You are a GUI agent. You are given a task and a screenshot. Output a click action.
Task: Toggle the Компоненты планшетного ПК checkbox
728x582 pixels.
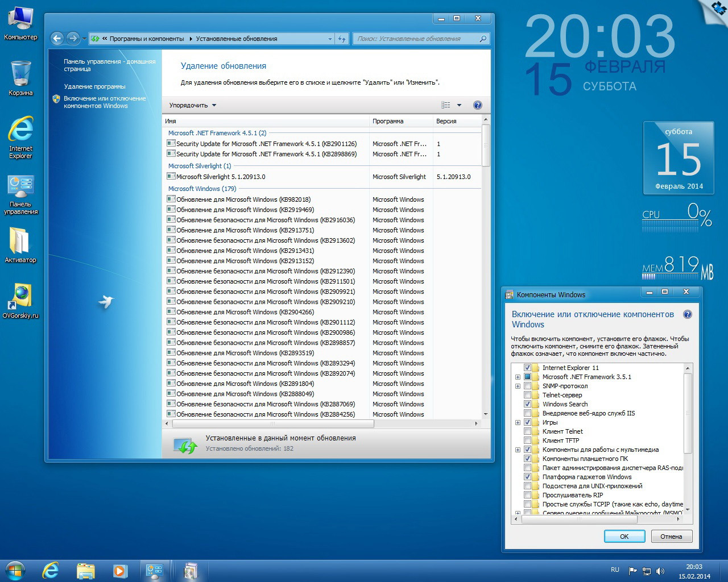[527, 459]
